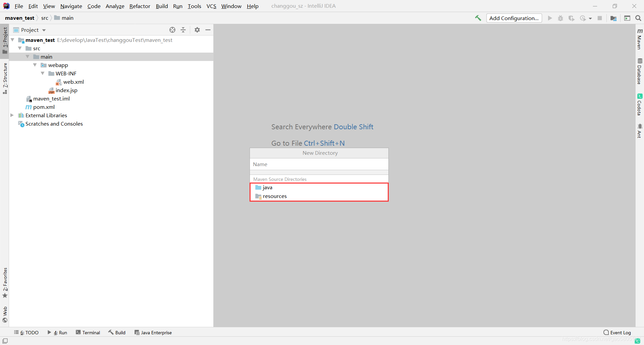644x345 pixels.
Task: Open the Event Log
Action: click(x=617, y=333)
